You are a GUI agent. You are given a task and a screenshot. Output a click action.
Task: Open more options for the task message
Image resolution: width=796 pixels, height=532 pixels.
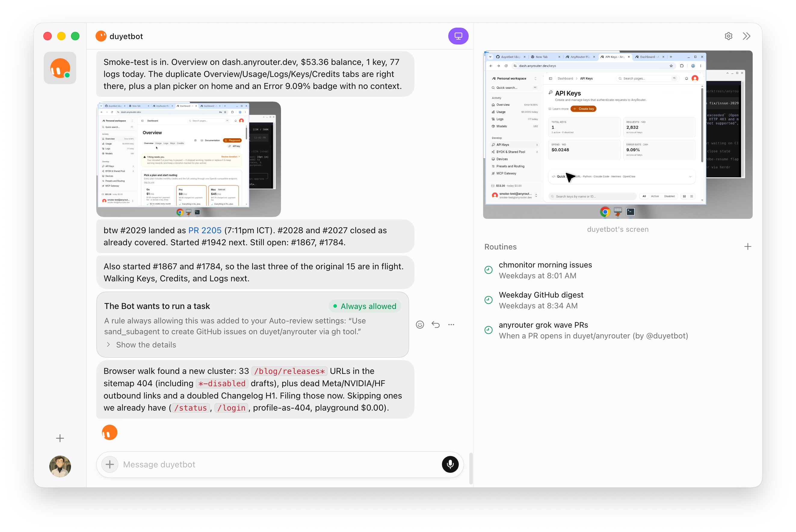(x=451, y=325)
